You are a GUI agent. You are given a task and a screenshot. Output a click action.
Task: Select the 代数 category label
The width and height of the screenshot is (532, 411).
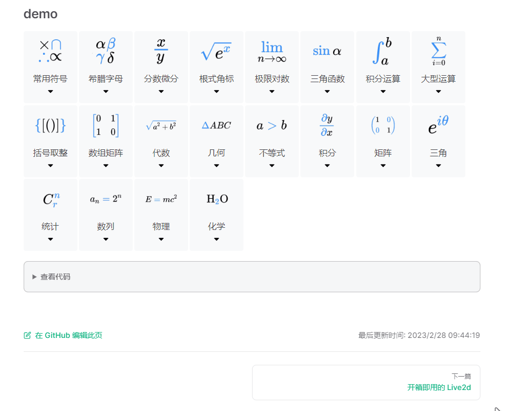(161, 153)
